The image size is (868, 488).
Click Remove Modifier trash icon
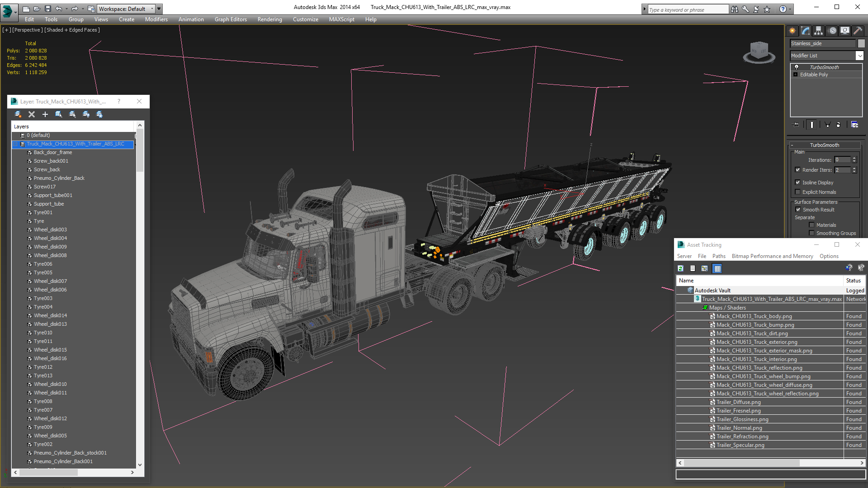click(x=839, y=125)
